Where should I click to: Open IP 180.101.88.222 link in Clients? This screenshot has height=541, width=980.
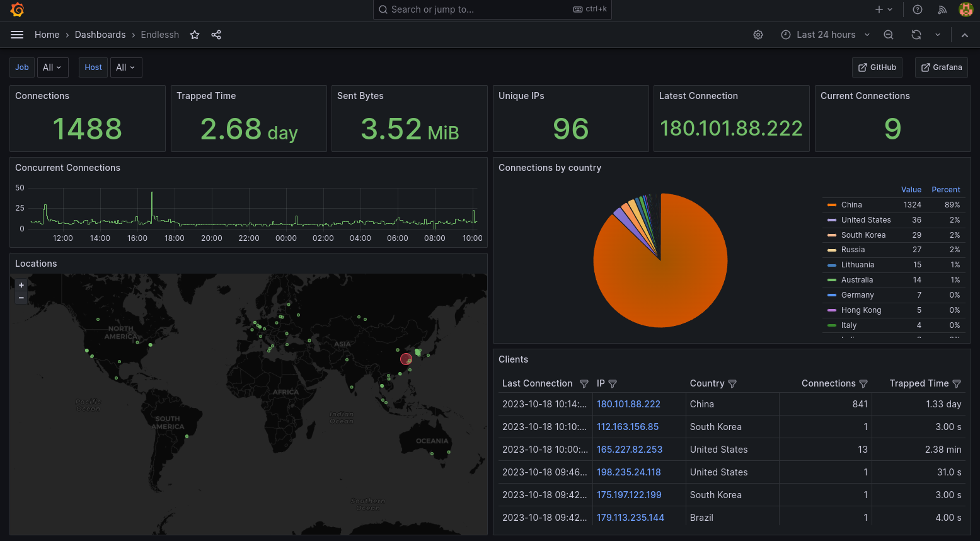(628, 404)
